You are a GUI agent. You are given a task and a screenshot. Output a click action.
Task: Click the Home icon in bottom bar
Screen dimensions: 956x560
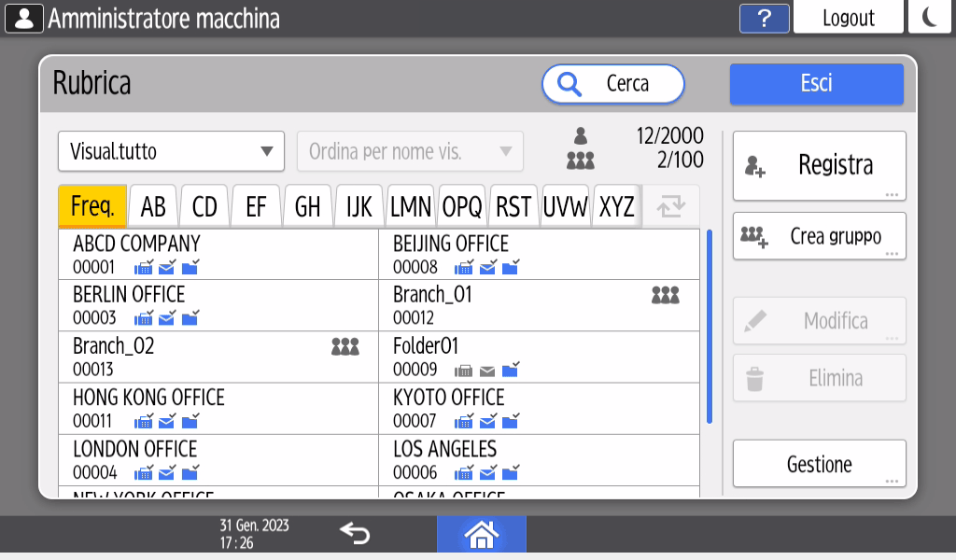pos(481,535)
